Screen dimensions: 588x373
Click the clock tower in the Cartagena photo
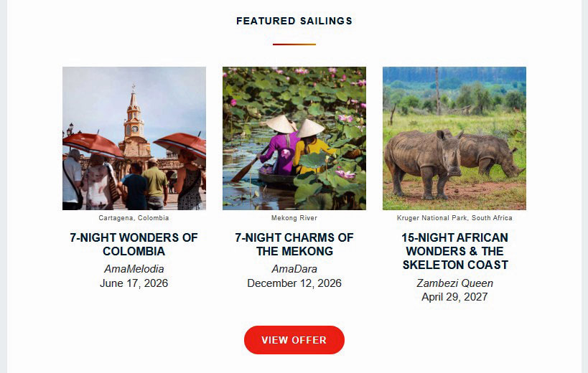tap(134, 118)
